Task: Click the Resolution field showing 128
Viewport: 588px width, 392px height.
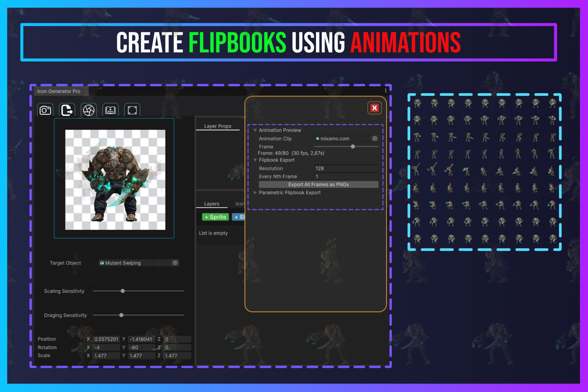Action: (x=346, y=169)
